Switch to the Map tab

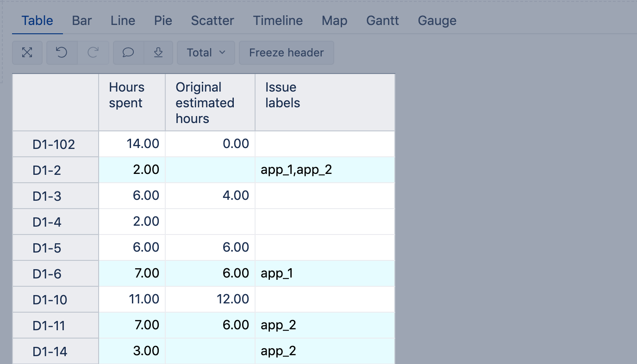[334, 21]
